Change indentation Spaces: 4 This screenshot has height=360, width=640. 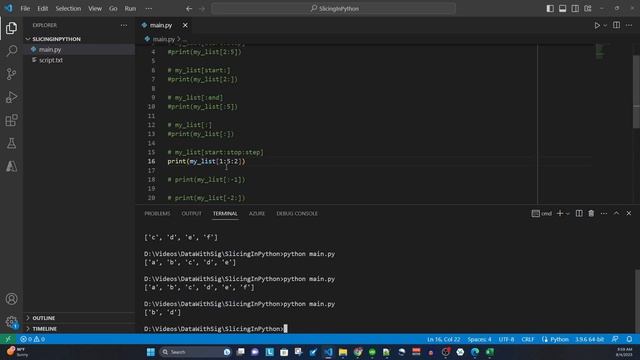coord(479,339)
